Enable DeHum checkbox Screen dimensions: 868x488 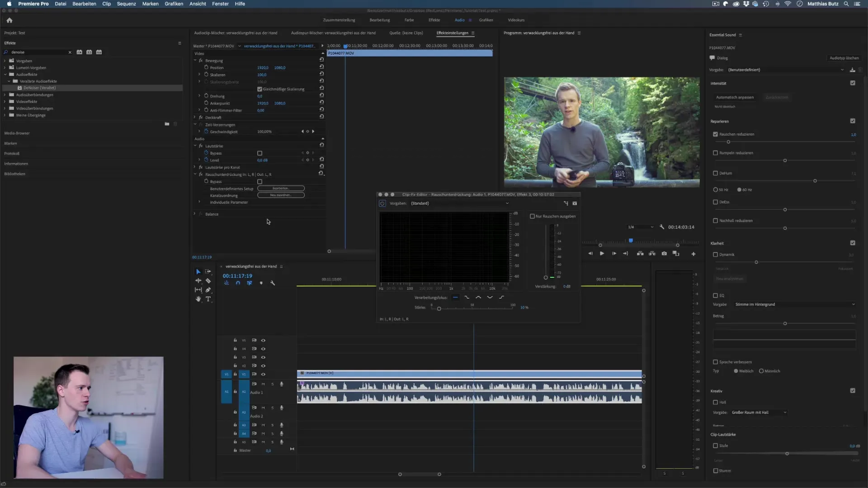(x=715, y=173)
